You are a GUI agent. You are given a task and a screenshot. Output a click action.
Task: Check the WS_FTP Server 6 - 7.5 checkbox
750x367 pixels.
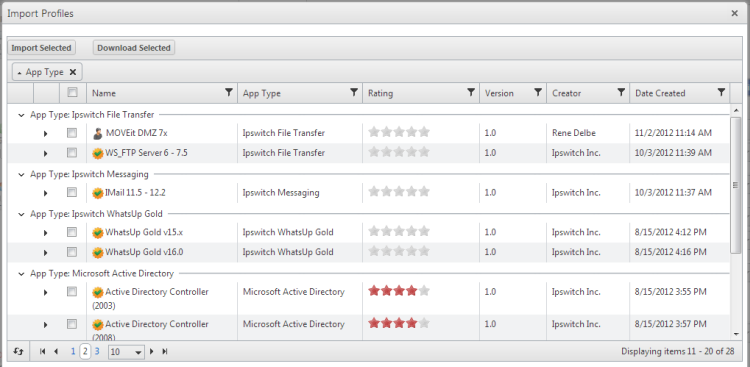72,153
